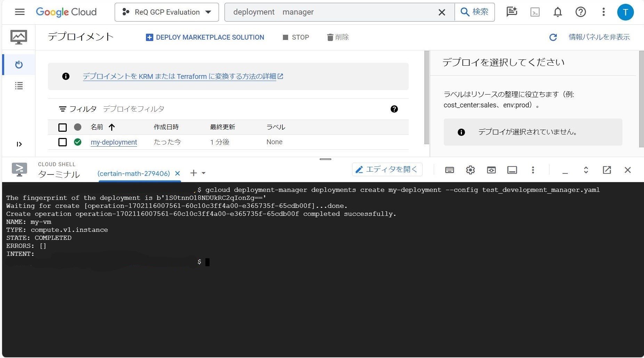644x358 pixels.
Task: Click 情報パネルを非表示 to hide info panel
Action: pos(599,37)
